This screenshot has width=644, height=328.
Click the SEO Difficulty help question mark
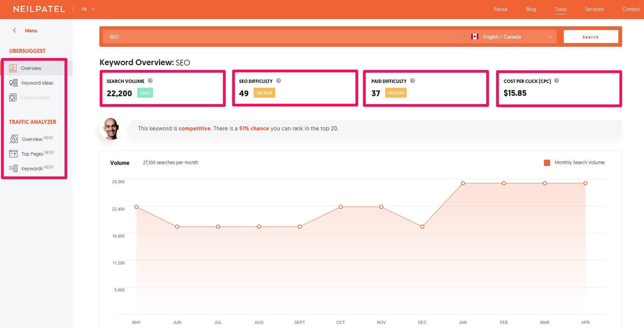coord(279,81)
